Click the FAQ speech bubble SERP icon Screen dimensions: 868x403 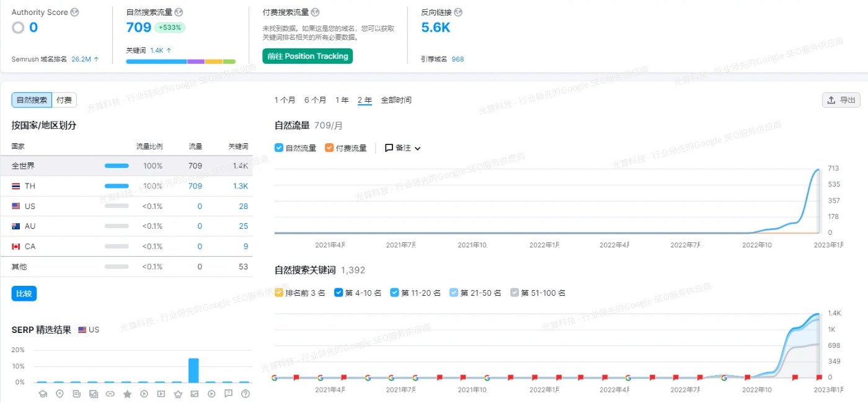tap(229, 394)
